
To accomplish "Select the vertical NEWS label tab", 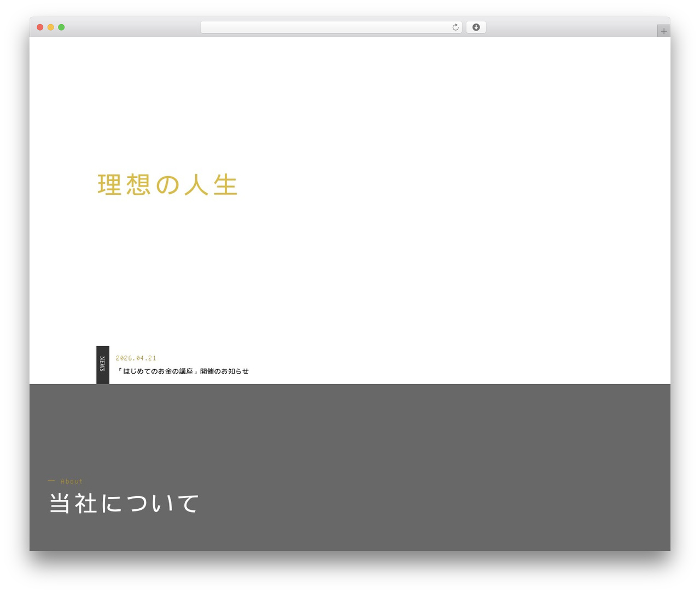I will click(x=103, y=364).
